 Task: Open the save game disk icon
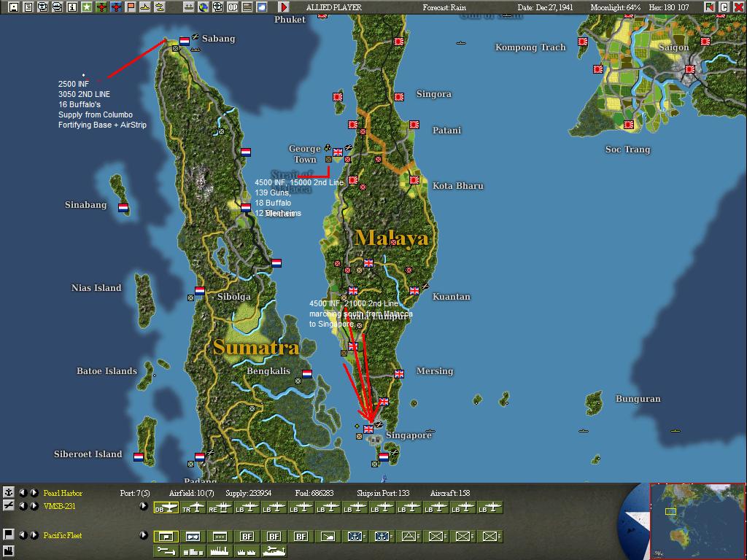pyautogui.click(x=14, y=7)
